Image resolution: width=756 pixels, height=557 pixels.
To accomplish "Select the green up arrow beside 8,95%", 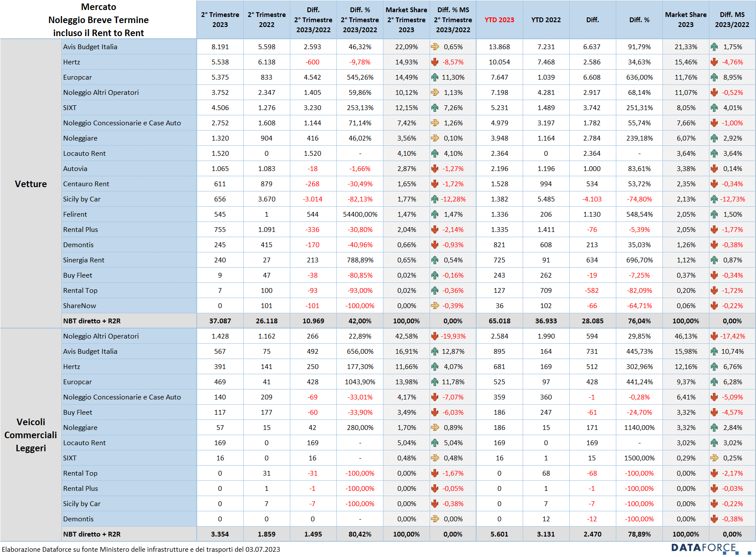I will (x=714, y=77).
